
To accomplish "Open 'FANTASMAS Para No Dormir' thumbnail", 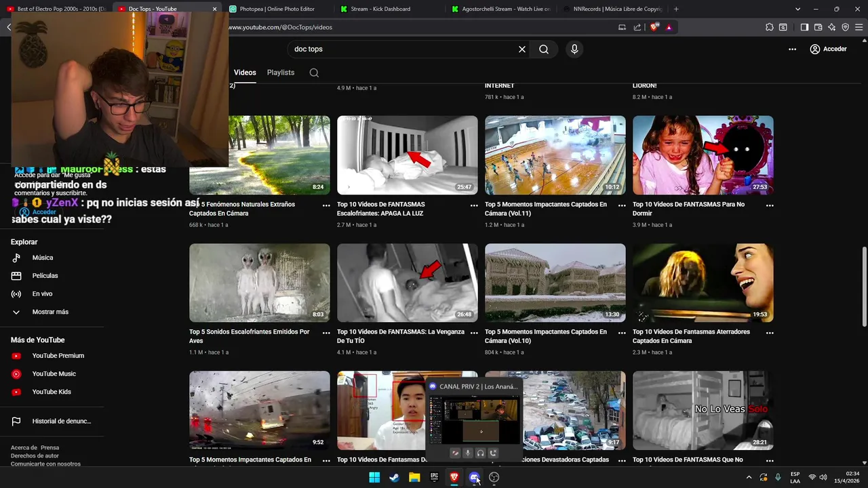I will tap(703, 155).
